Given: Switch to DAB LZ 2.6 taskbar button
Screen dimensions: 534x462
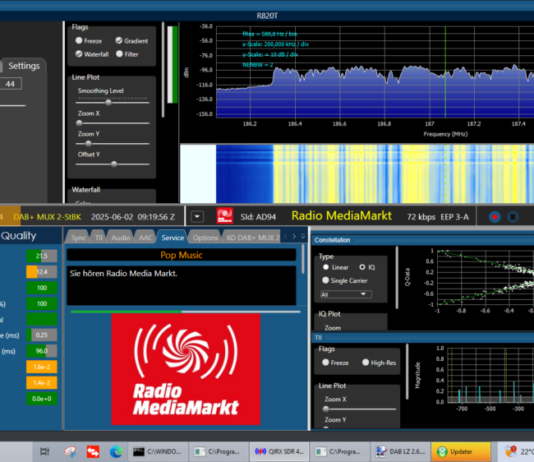Looking at the screenshot, I should (400, 451).
